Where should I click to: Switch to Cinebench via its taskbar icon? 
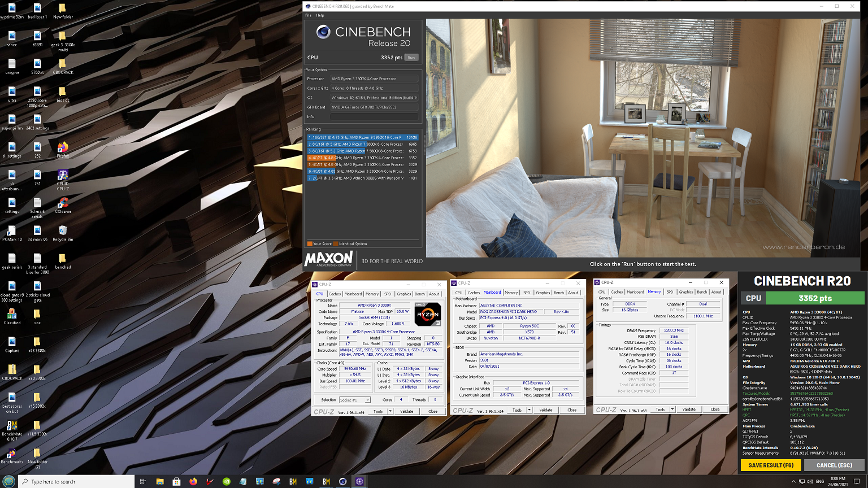pos(342,481)
